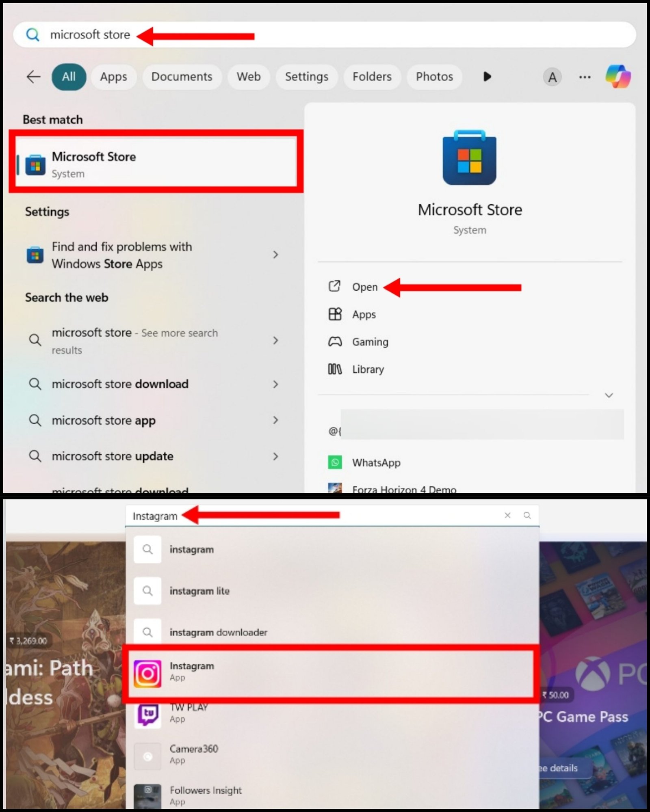Click the Apps grid icon in preview
Viewport: 650px width, 812px height.
[x=335, y=314]
